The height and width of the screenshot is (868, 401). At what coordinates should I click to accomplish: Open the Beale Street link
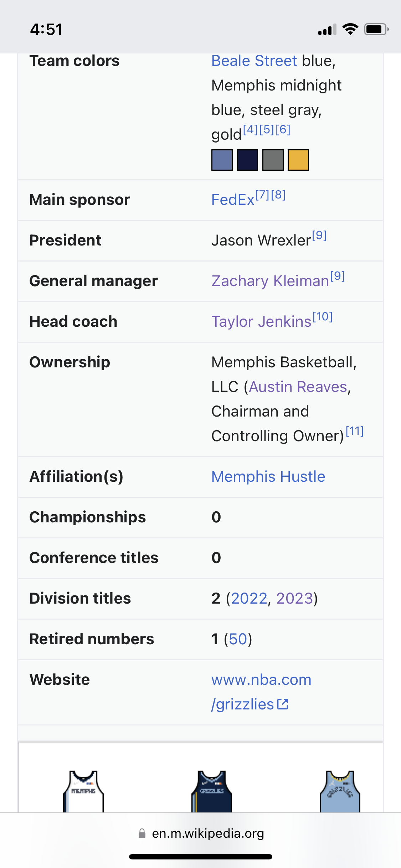pyautogui.click(x=254, y=61)
